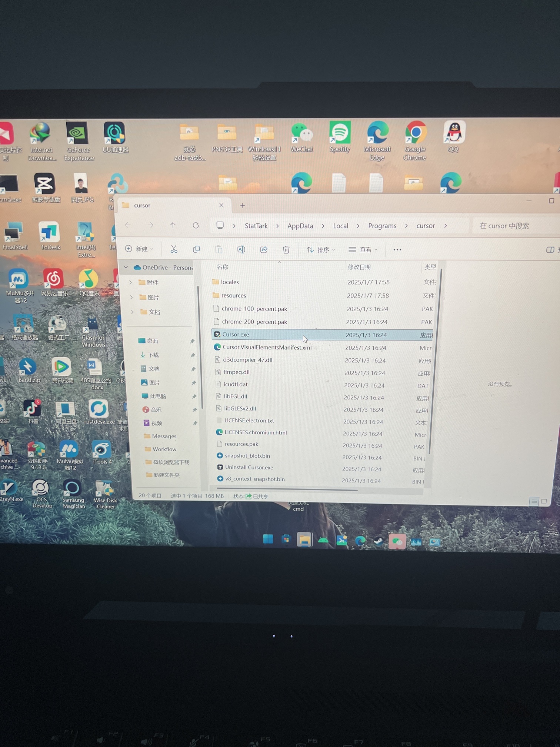Collapse the OneDrive - Personal tree node

point(126,267)
